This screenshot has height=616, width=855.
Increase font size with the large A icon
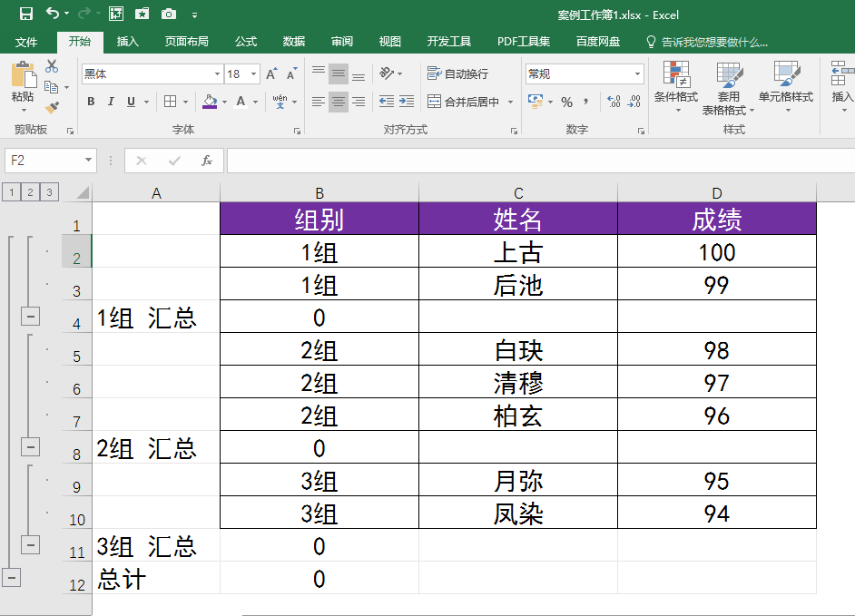point(271,74)
